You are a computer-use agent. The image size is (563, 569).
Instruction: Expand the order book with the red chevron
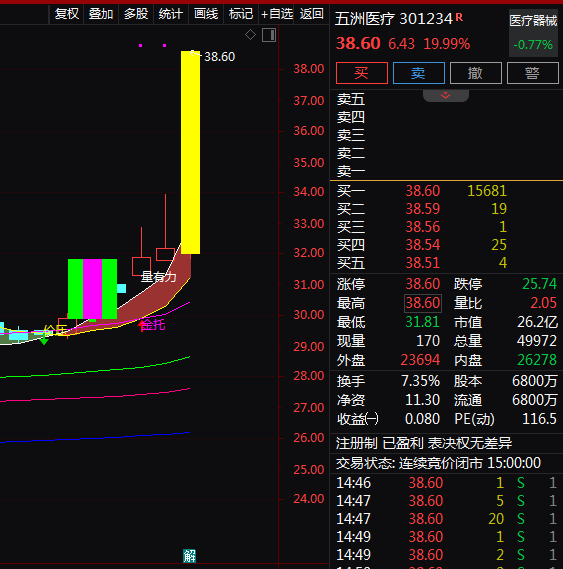[446, 96]
